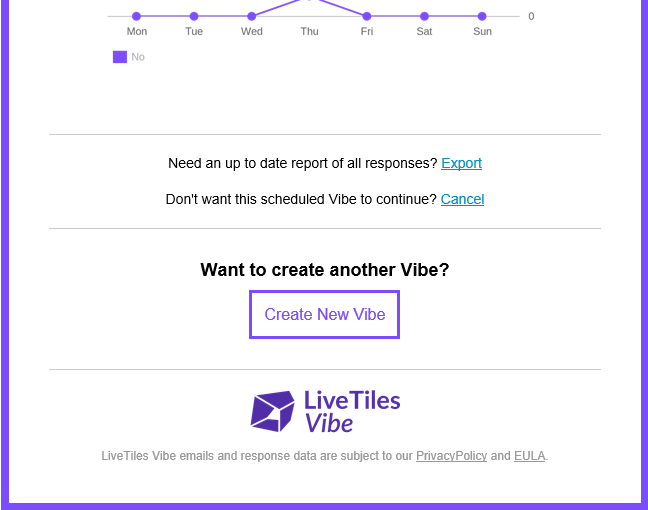
Task: Click the Export link
Action: click(x=461, y=163)
